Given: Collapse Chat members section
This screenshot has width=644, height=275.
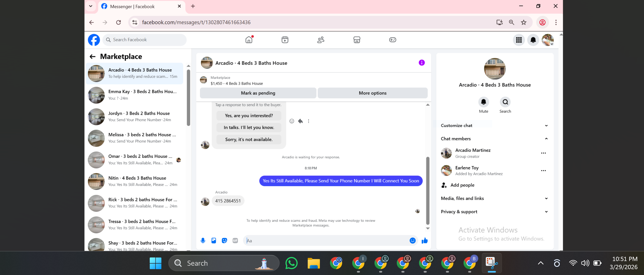Looking at the screenshot, I should (x=494, y=139).
